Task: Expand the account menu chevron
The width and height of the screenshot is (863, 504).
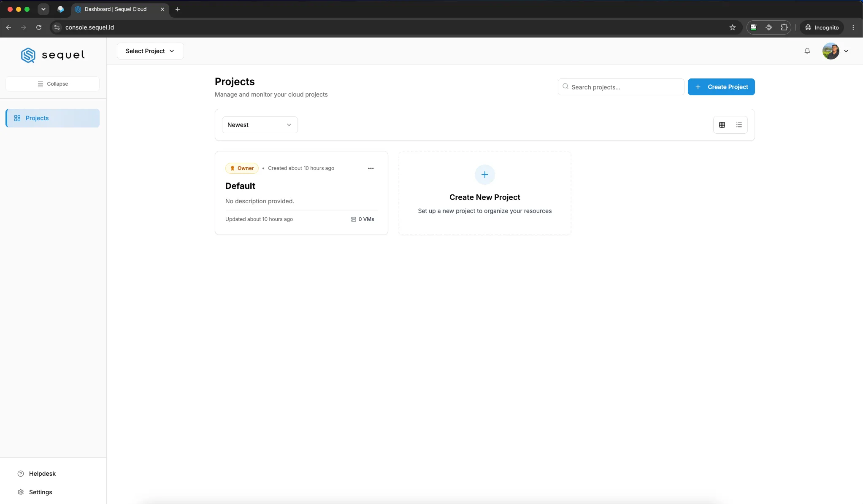Action: click(846, 51)
